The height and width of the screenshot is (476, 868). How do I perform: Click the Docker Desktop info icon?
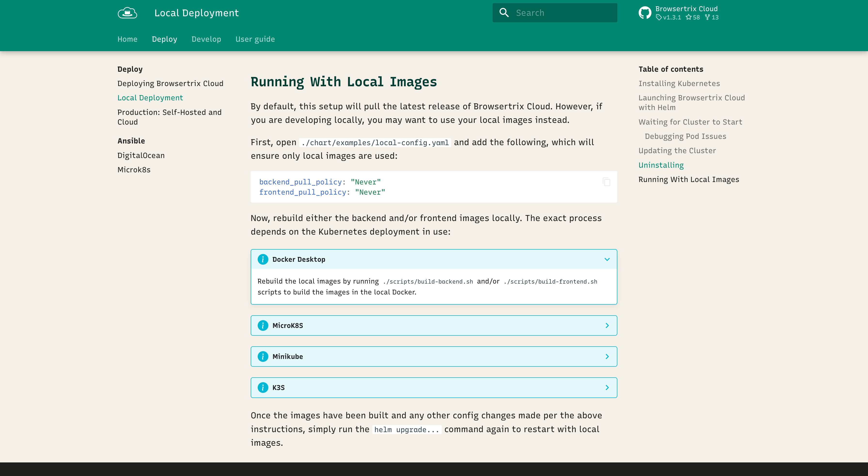coord(263,259)
